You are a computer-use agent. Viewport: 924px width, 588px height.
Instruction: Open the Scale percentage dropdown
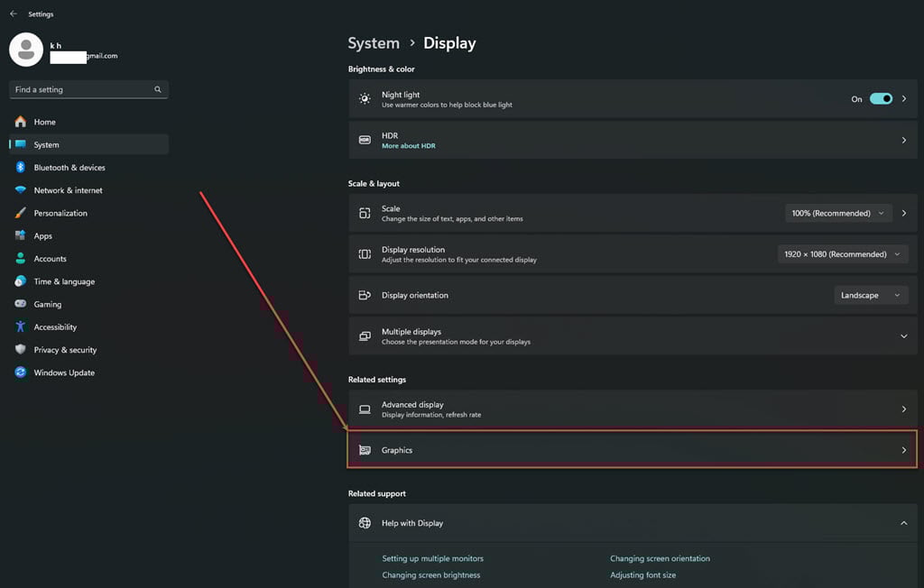[837, 213]
